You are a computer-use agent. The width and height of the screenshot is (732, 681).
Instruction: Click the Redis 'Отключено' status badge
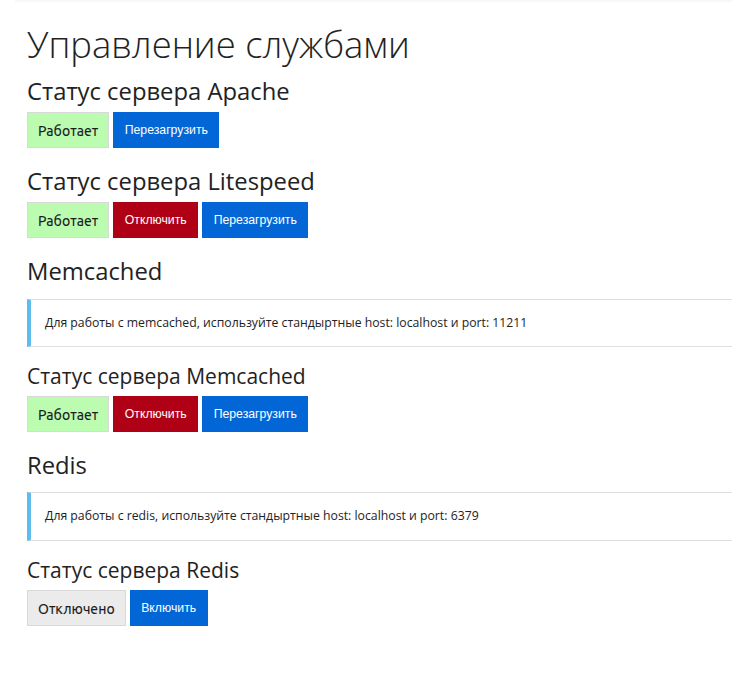[x=76, y=608]
